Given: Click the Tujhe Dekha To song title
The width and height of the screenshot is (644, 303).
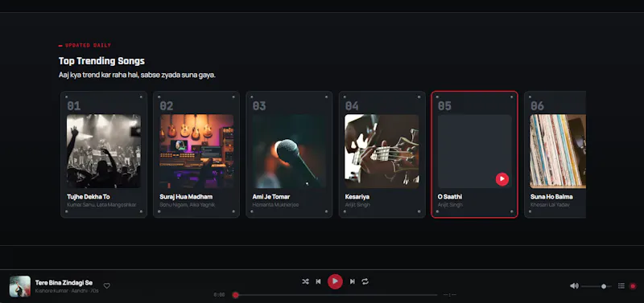Looking at the screenshot, I should [89, 197].
